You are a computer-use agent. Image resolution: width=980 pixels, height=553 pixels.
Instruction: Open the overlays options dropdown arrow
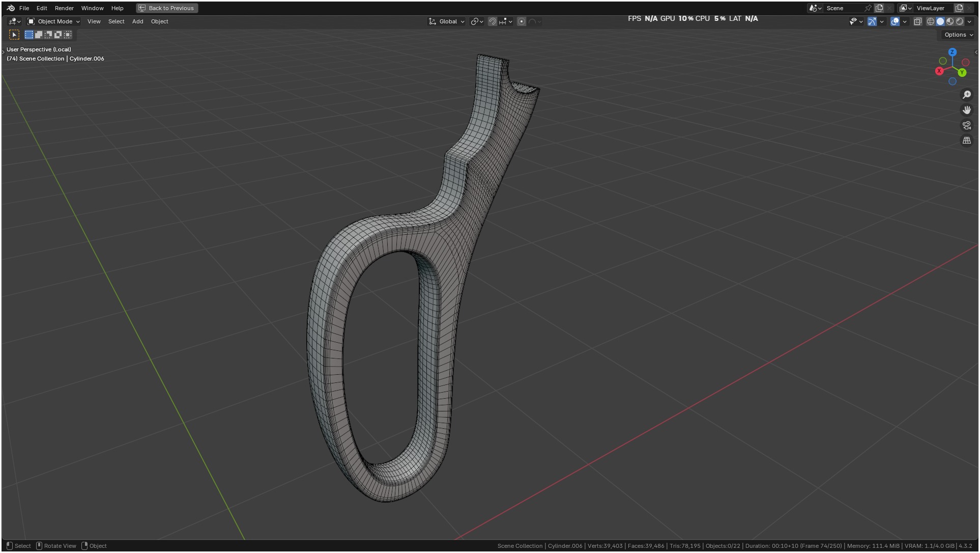coord(905,21)
